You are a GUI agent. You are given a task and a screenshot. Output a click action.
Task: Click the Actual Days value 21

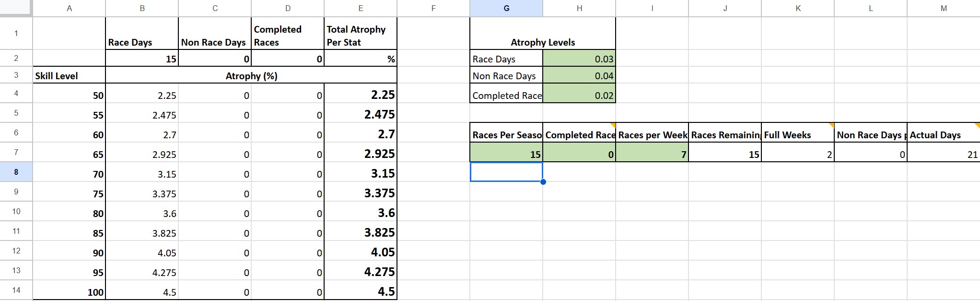tap(944, 153)
